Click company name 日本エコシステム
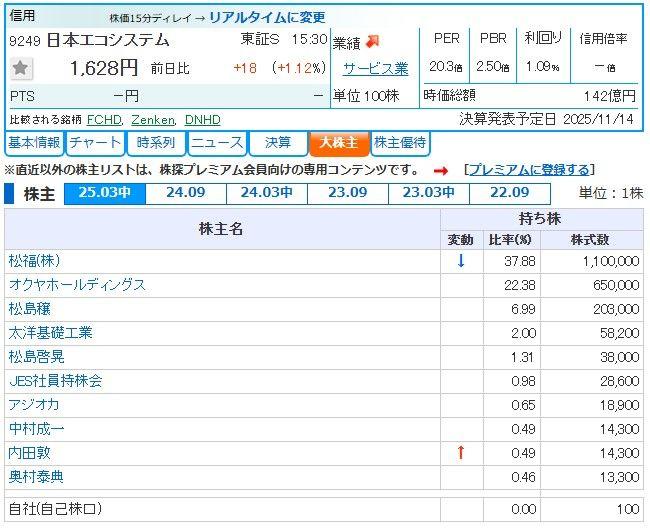The height and width of the screenshot is (528, 650). (x=108, y=40)
